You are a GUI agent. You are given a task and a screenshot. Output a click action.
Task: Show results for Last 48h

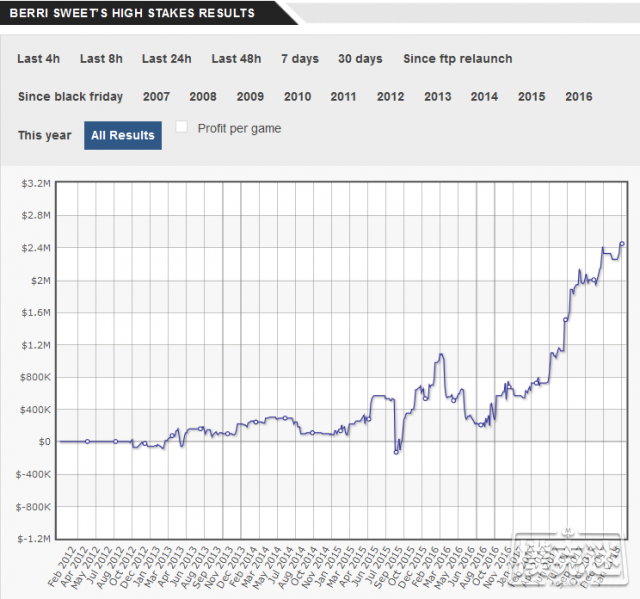point(236,59)
